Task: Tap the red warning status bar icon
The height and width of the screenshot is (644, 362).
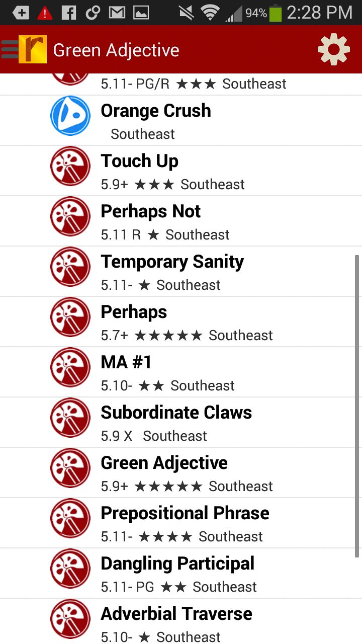Action: pos(45,13)
